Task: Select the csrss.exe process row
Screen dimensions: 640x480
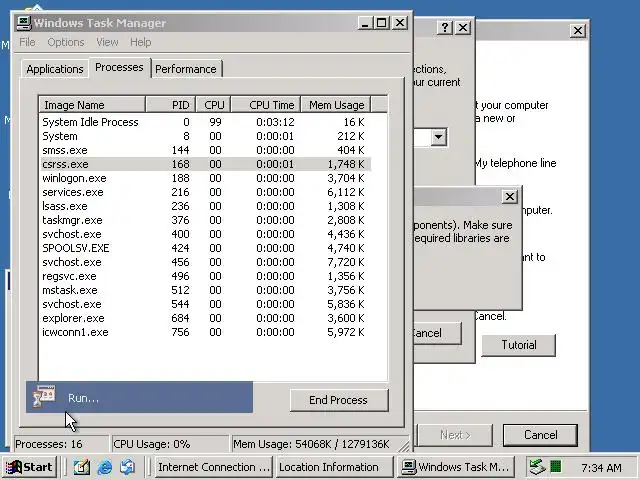Action: pos(206,164)
